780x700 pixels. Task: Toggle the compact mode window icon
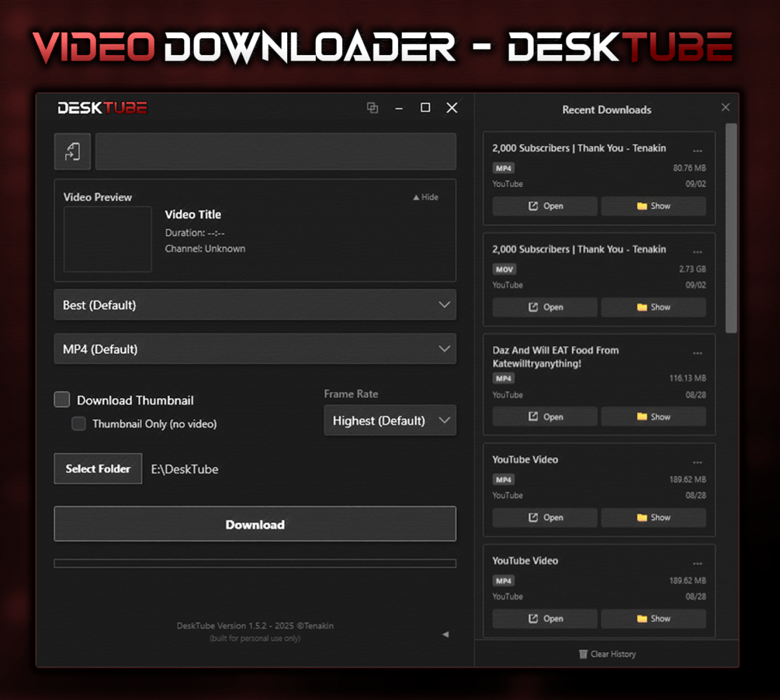pyautogui.click(x=372, y=107)
